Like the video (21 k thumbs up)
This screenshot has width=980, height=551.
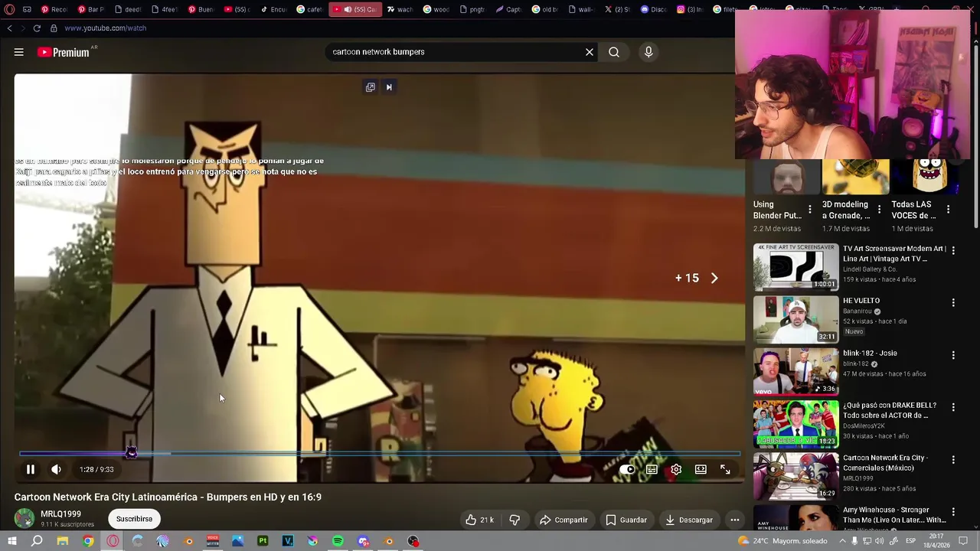479,520
